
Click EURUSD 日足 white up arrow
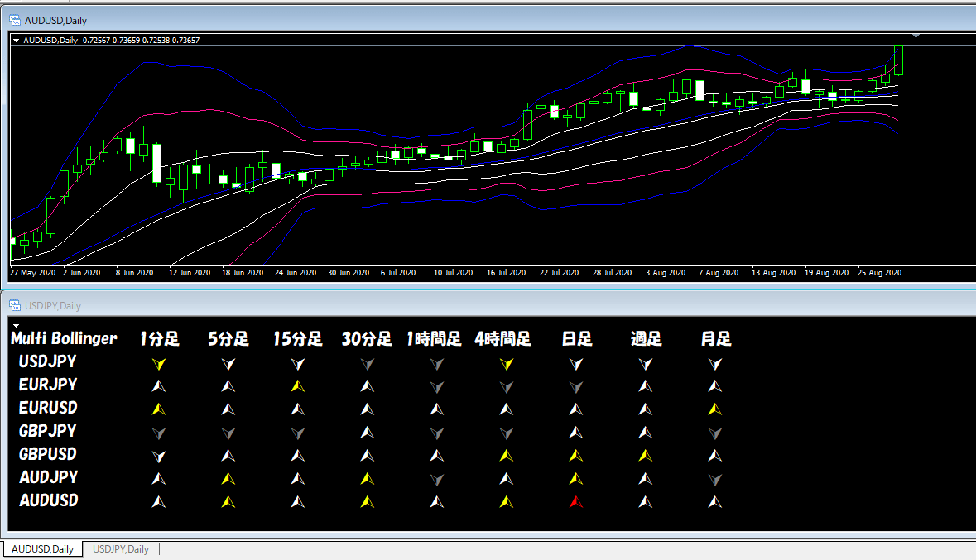coord(576,409)
